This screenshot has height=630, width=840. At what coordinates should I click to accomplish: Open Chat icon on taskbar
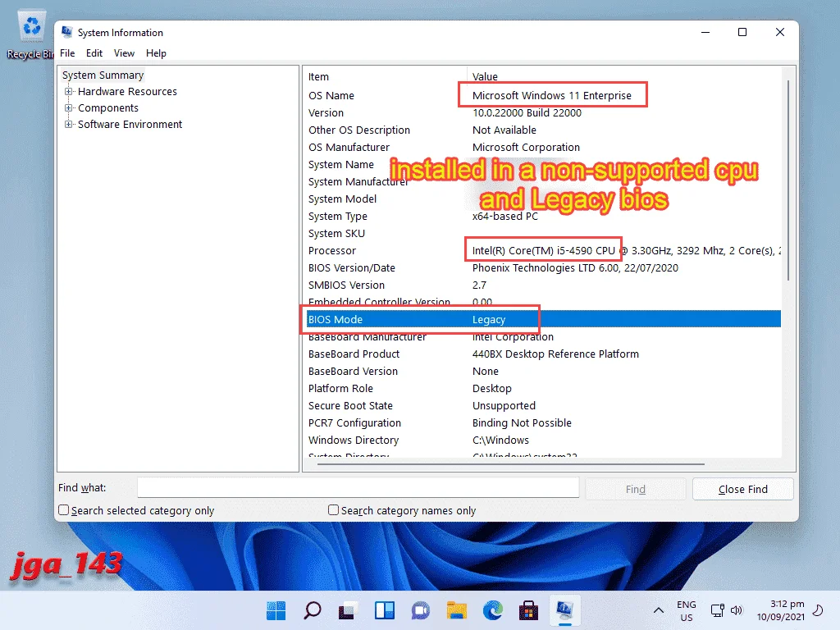tap(421, 610)
